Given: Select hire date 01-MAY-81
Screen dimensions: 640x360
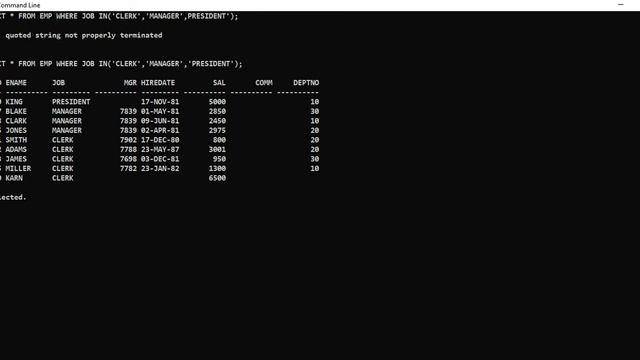Looking at the screenshot, I should coord(160,111).
